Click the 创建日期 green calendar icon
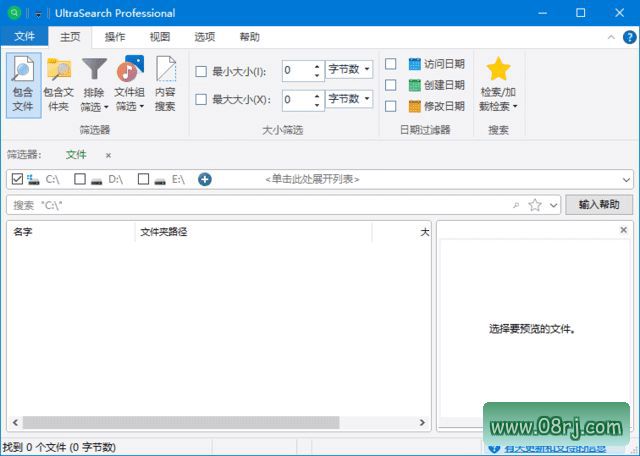Viewport: 640px width, 456px height. (x=414, y=85)
